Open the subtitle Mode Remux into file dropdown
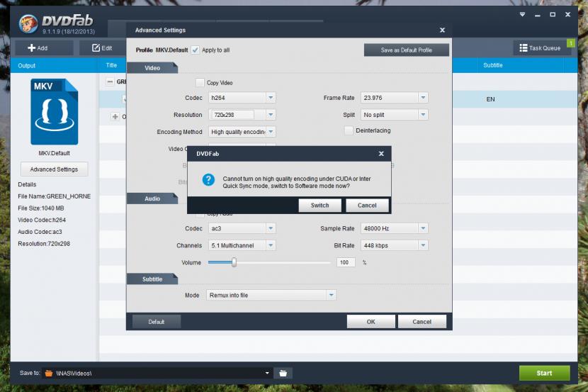The width and height of the screenshot is (588, 392). [x=271, y=295]
